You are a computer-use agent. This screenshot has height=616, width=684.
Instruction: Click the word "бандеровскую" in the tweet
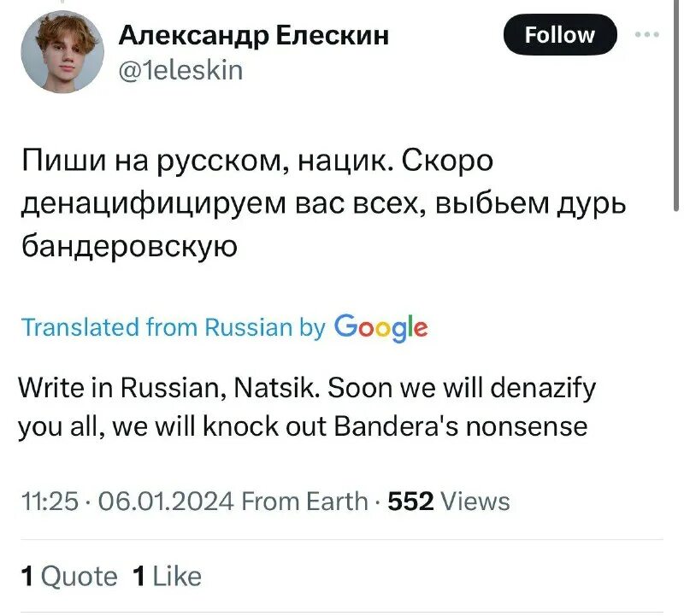[128, 245]
